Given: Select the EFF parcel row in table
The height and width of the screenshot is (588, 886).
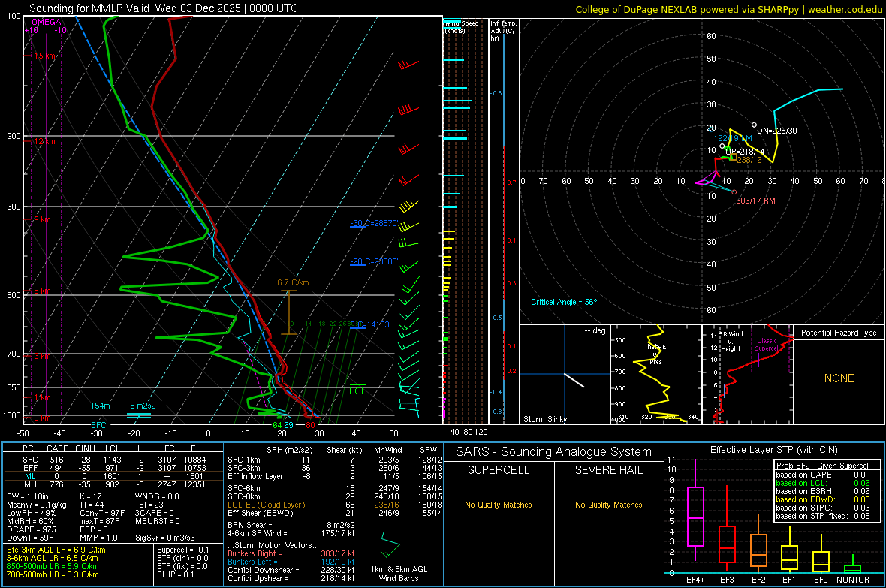Looking at the screenshot, I should (113, 468).
